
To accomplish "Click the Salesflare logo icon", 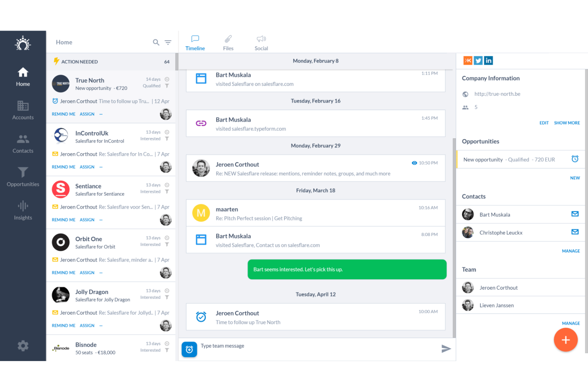I will pyautogui.click(x=23, y=43).
